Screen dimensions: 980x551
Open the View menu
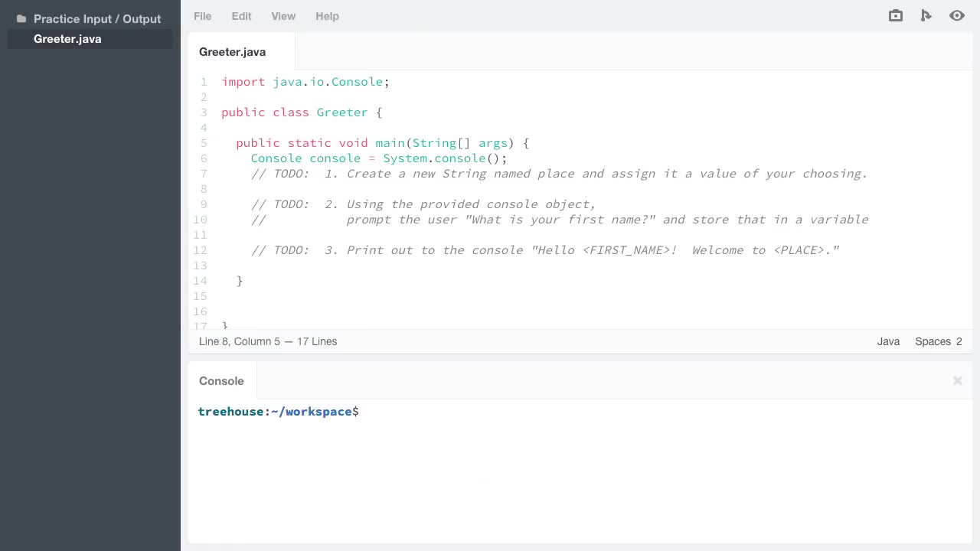tap(283, 16)
